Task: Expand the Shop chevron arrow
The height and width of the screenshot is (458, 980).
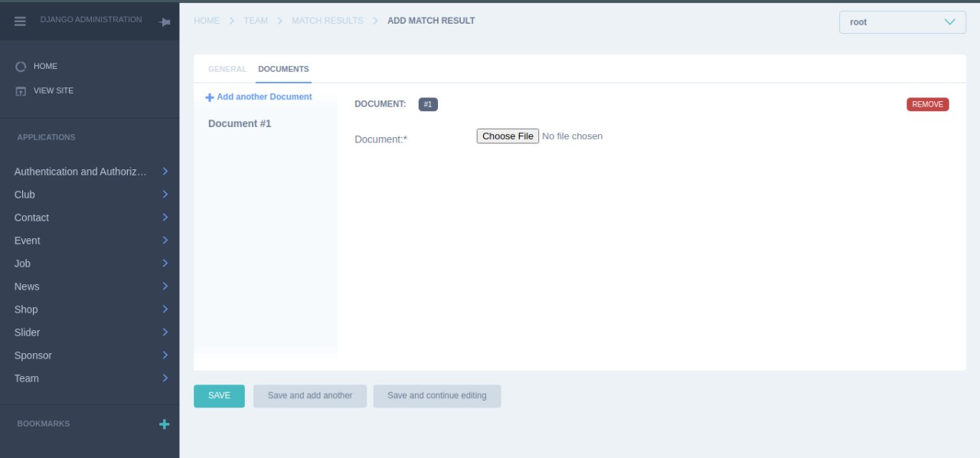Action: [165, 309]
